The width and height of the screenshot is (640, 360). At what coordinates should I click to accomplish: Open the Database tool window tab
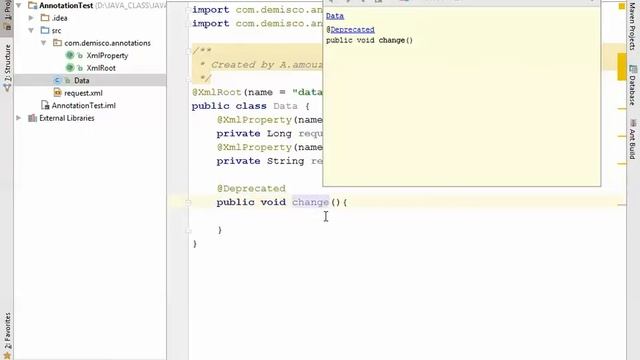(633, 85)
